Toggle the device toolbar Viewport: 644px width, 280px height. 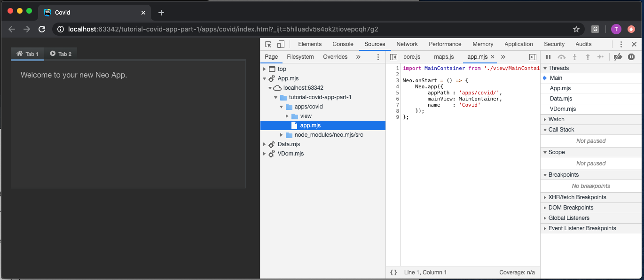pos(280,44)
